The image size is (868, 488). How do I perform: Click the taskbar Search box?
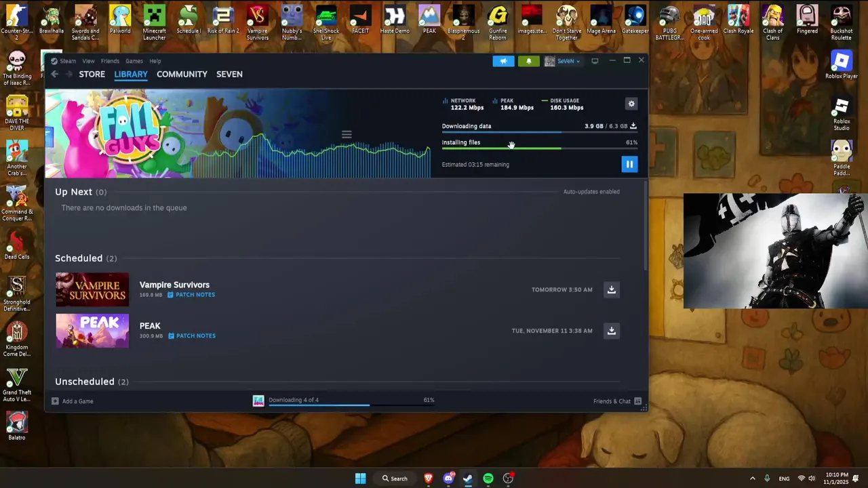pyautogui.click(x=395, y=479)
